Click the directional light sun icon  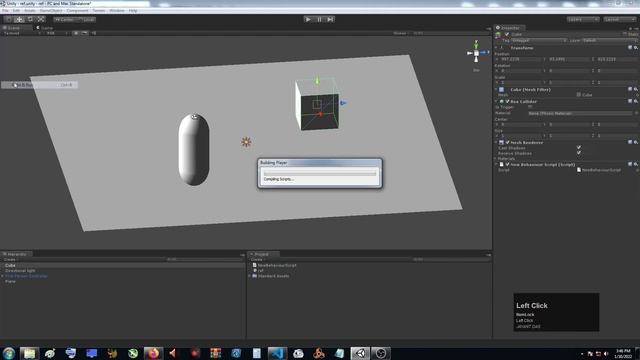pyautogui.click(x=246, y=142)
